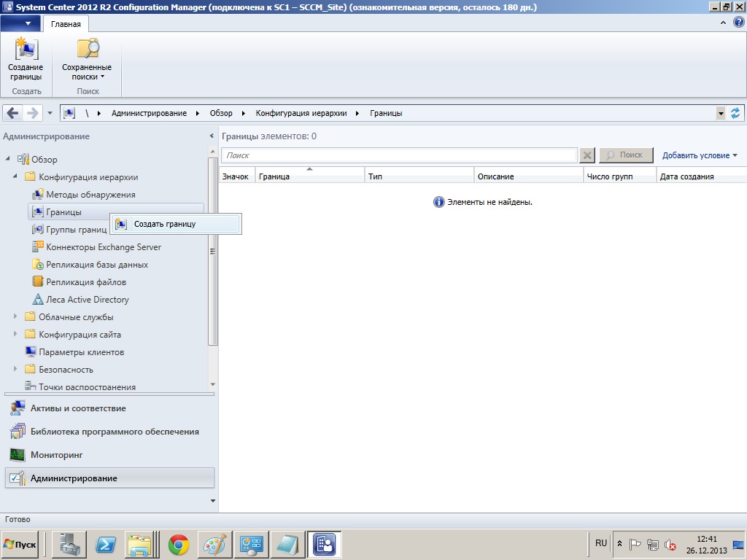
Task: Collapse the ribbon with the up chevron
Action: [x=723, y=23]
